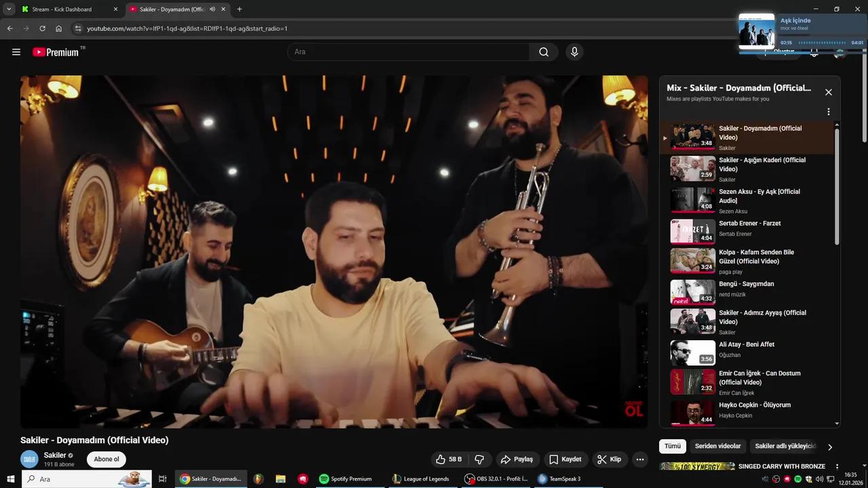Open the Sakiler channel page
This screenshot has width=868, height=488.
[x=54, y=455]
